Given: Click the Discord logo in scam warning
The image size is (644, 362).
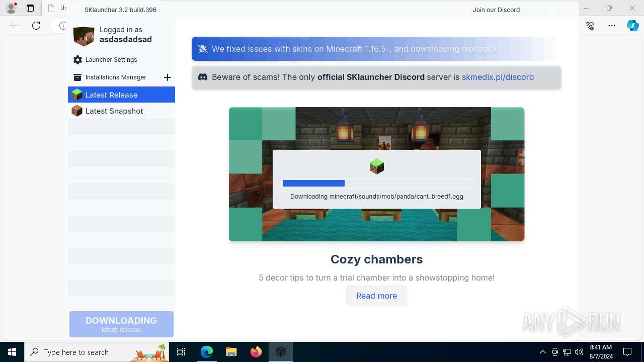Looking at the screenshot, I should tap(203, 77).
